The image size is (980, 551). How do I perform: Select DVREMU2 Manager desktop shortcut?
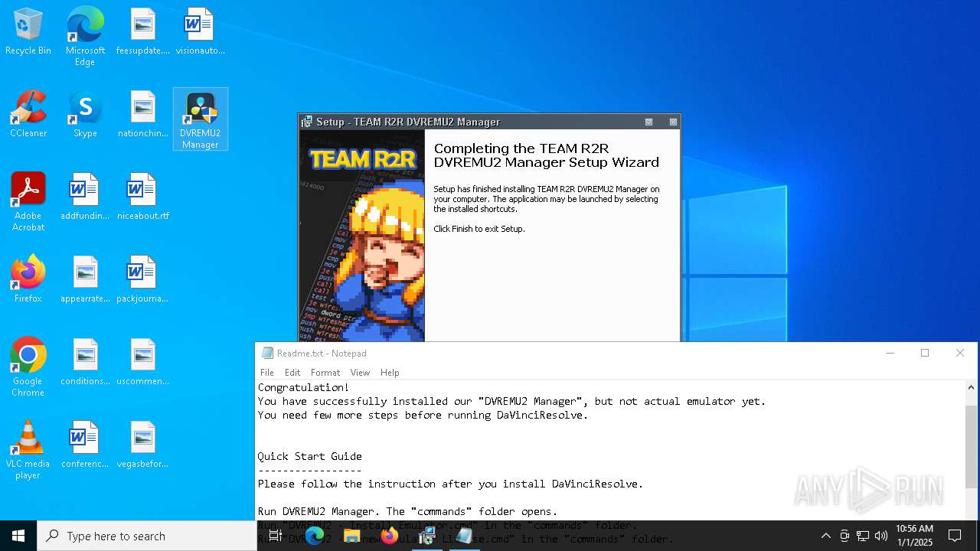click(200, 119)
